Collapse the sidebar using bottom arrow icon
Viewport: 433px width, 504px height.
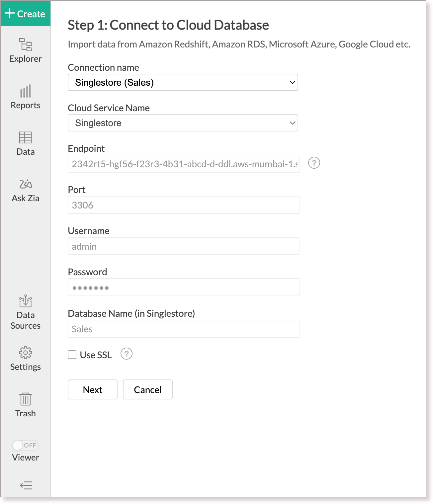coord(26,485)
